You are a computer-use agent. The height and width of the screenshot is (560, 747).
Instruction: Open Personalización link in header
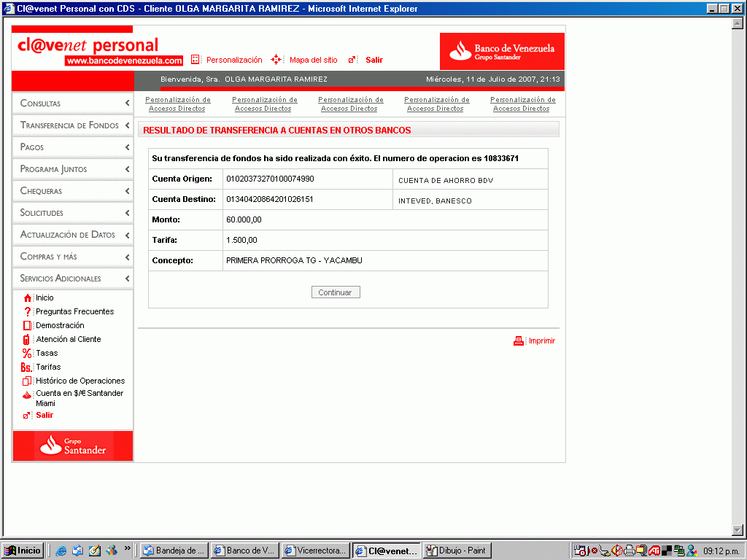point(234,60)
